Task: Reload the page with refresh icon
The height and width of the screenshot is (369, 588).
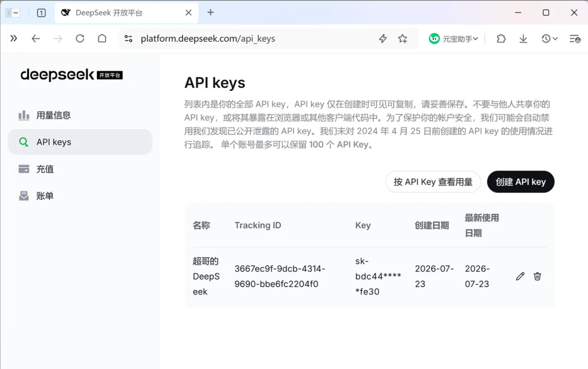Action: coord(80,39)
